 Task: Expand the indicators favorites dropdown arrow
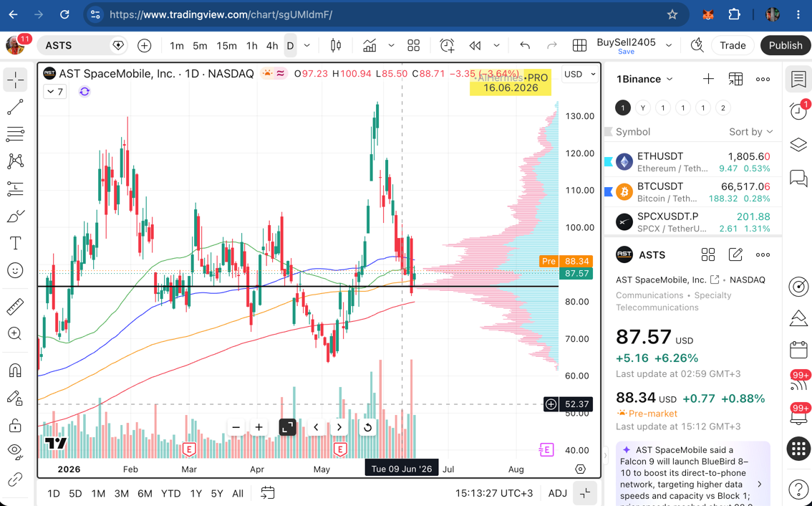(x=391, y=46)
